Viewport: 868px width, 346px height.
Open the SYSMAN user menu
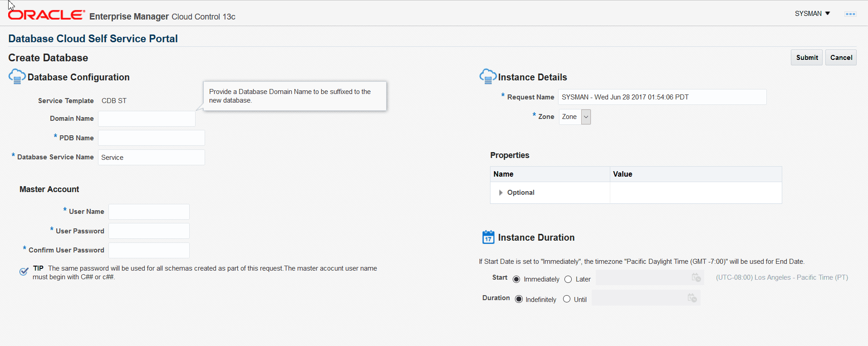(x=812, y=14)
